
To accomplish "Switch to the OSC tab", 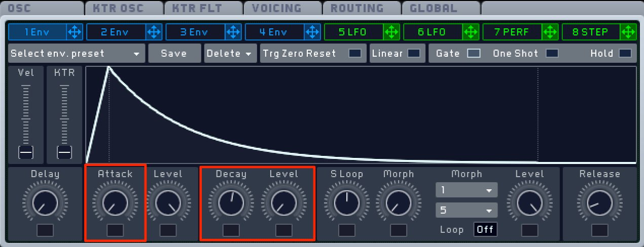I will pos(42,8).
